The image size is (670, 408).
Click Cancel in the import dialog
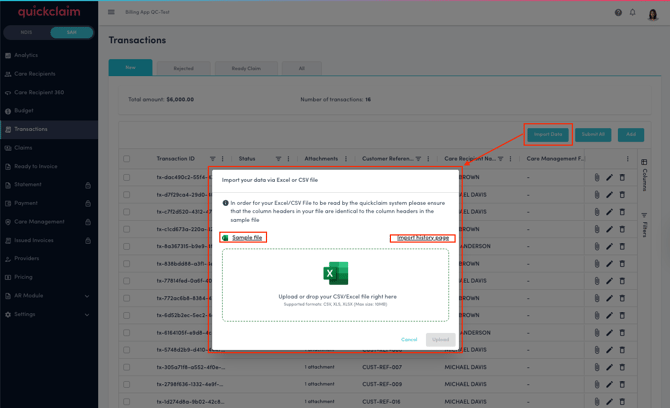click(409, 339)
